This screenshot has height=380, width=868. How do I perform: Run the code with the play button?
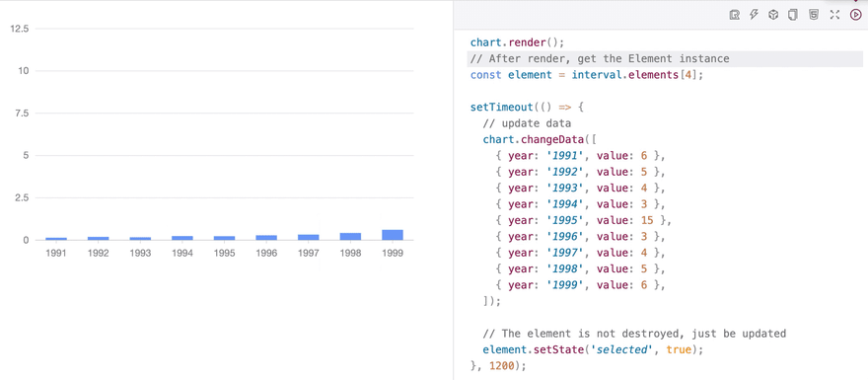point(855,15)
